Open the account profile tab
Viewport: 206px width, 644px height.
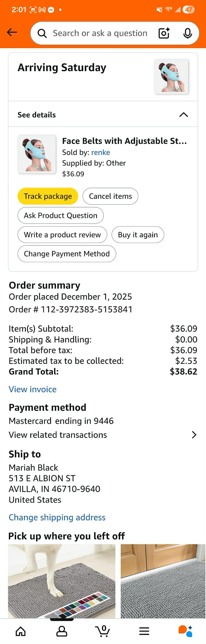pyautogui.click(x=62, y=631)
